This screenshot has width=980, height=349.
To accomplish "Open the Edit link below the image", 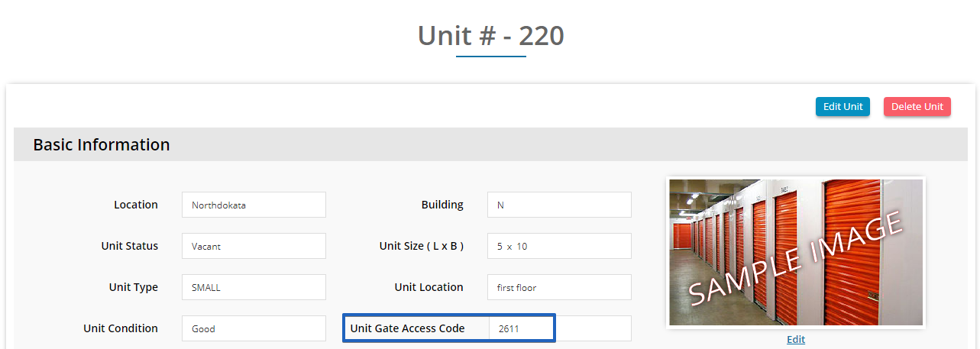I will coord(796,339).
